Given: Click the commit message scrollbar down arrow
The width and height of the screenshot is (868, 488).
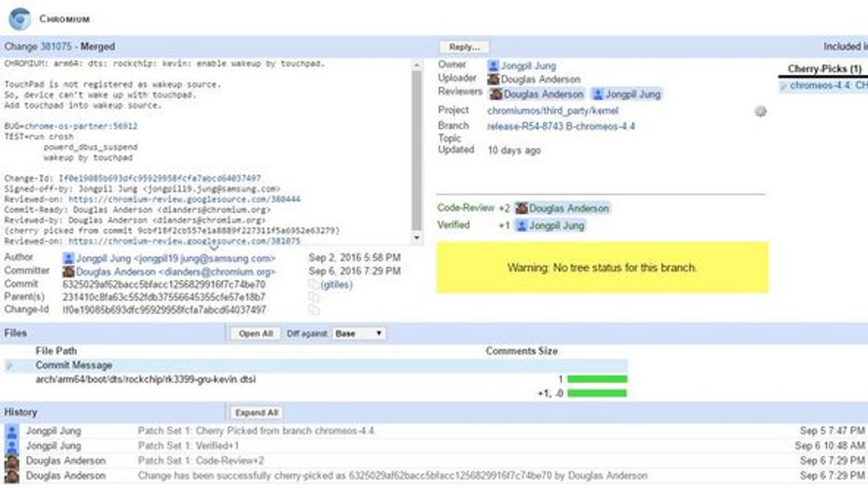Looking at the screenshot, I should coord(417,237).
